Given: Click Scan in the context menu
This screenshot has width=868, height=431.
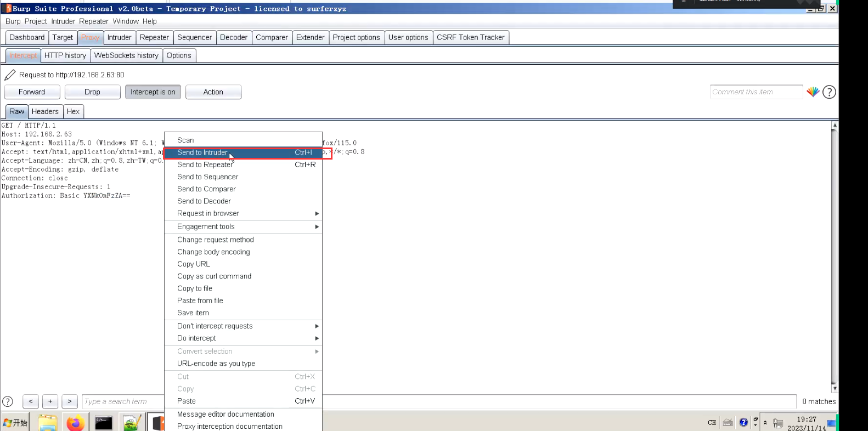Looking at the screenshot, I should tap(243, 140).
